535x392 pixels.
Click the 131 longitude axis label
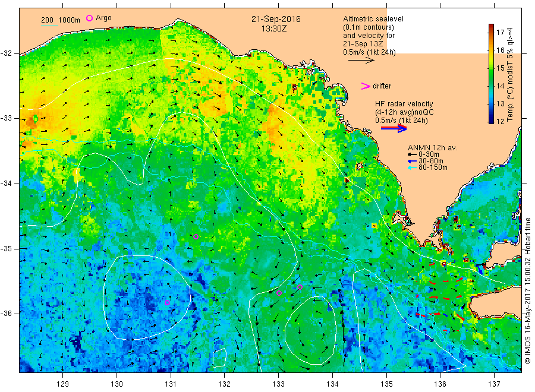[171, 384]
